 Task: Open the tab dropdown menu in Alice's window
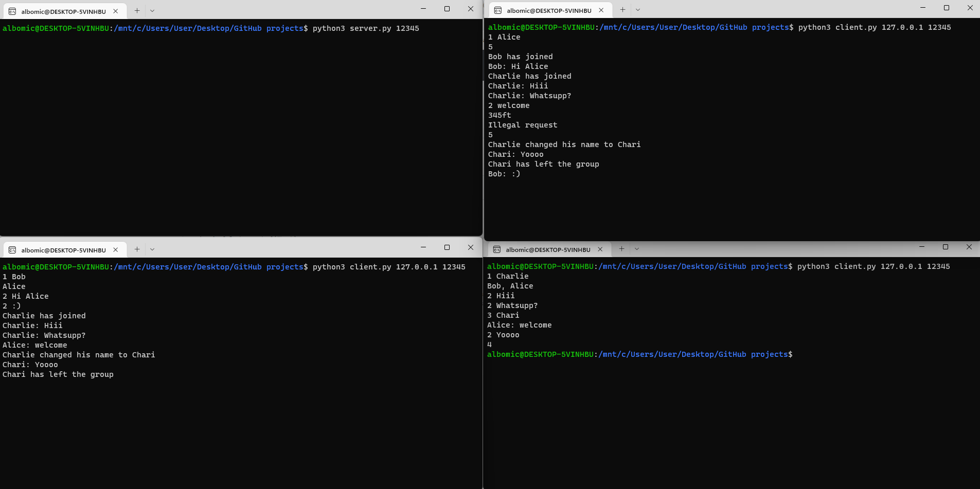coord(637,10)
